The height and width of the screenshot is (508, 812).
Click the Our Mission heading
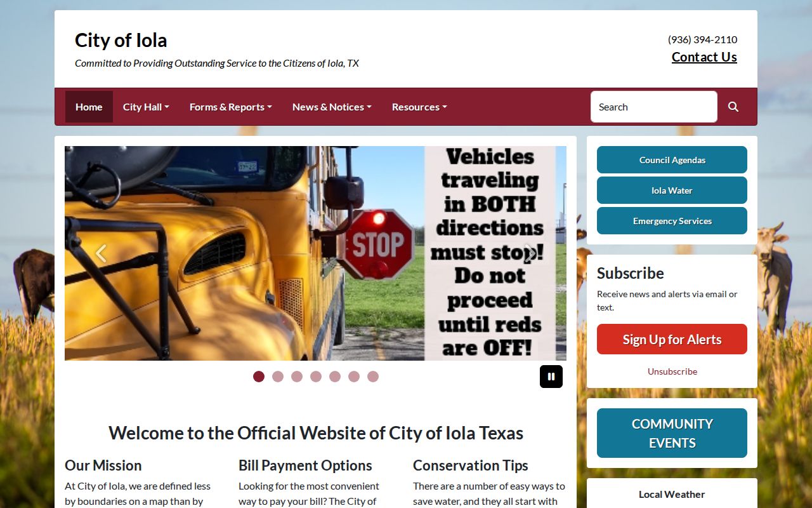[x=103, y=465]
